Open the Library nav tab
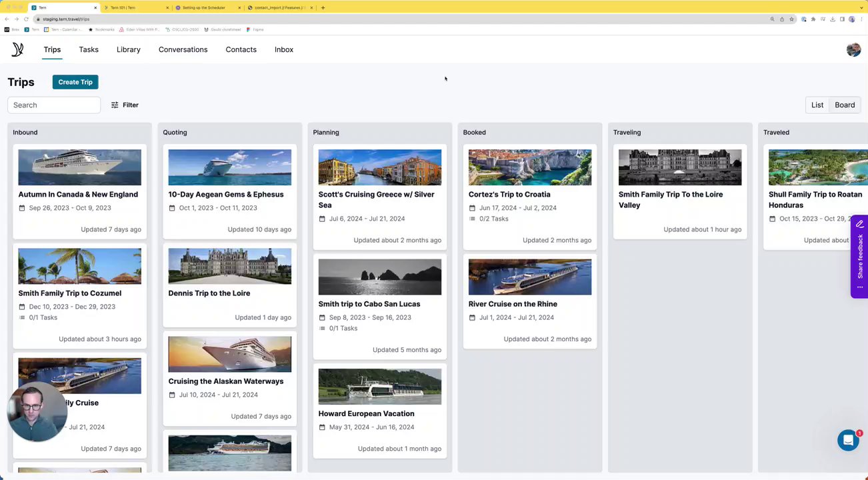The height and width of the screenshot is (480, 868). [129, 49]
